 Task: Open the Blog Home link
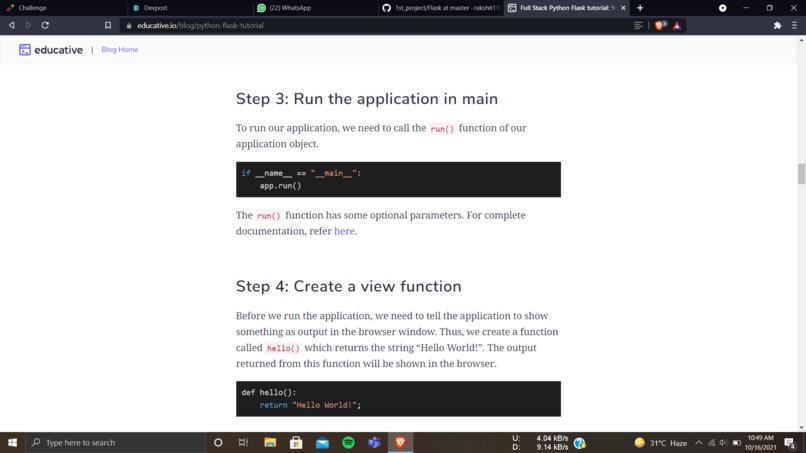tap(120, 50)
